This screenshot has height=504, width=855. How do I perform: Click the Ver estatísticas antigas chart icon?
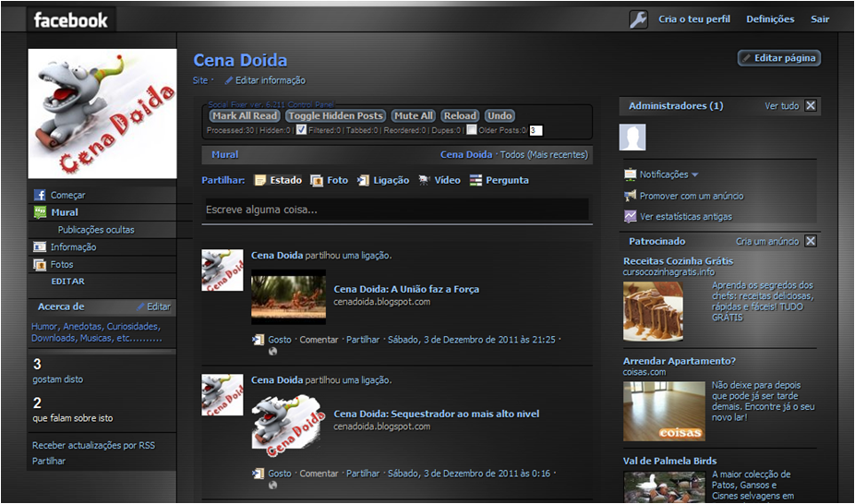[631, 216]
